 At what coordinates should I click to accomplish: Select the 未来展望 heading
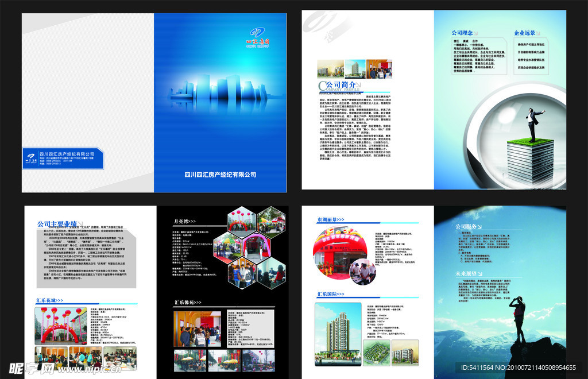pos(466,274)
